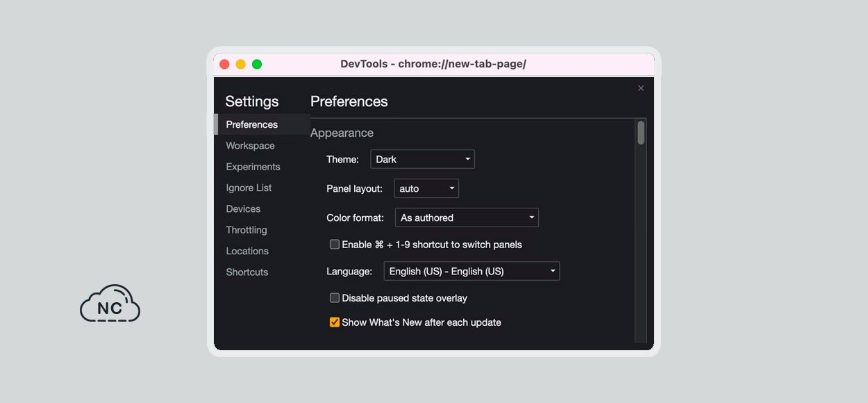Open the Theme dropdown set to Dark
This screenshot has height=403, width=868.
tap(422, 159)
